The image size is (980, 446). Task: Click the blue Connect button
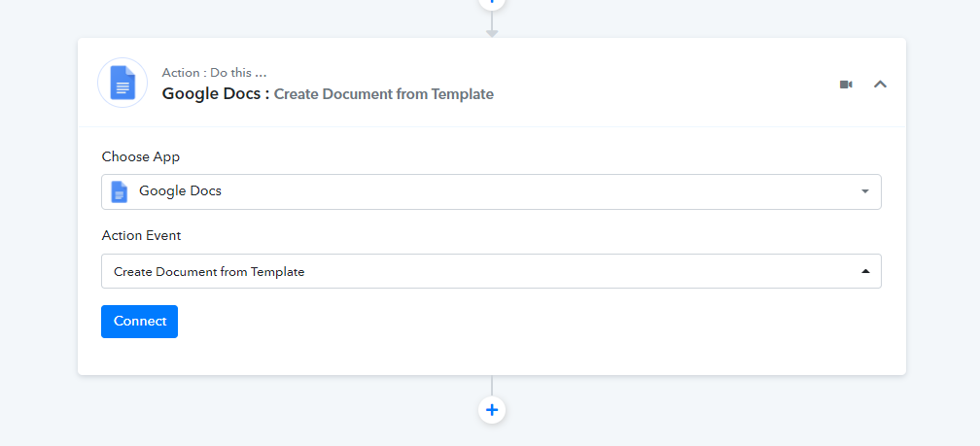click(139, 322)
